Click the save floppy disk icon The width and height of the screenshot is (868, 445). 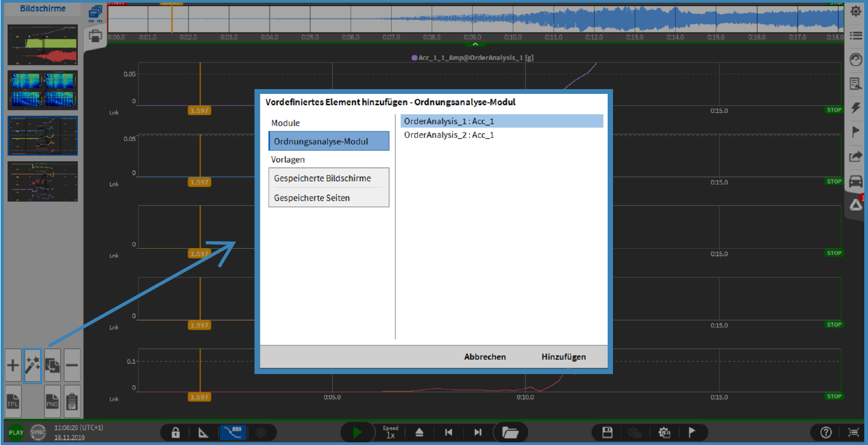[607, 432]
